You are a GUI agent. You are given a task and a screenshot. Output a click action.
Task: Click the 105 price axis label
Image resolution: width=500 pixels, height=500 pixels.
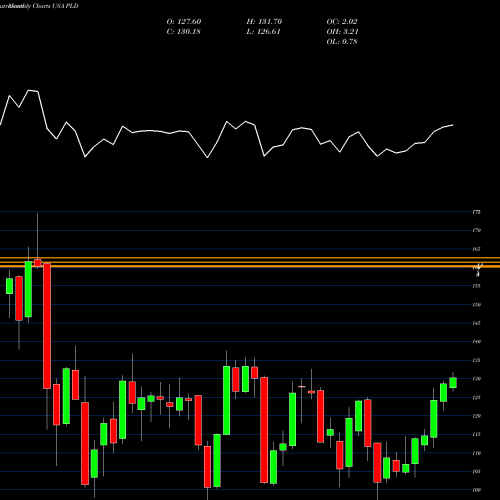click(x=477, y=471)
